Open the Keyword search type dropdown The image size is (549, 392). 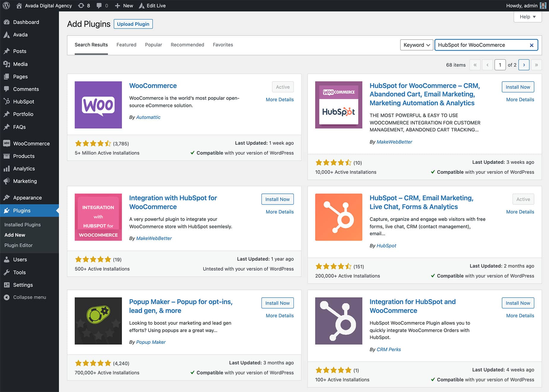[417, 45]
